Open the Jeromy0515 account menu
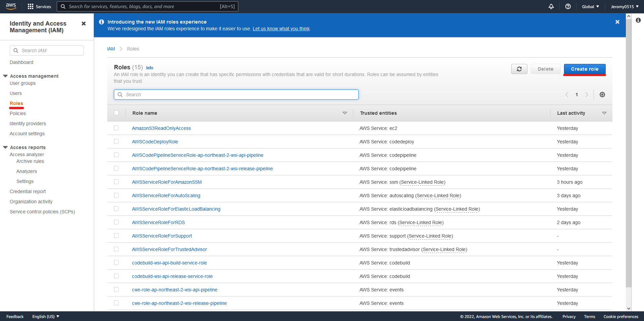 pyautogui.click(x=625, y=6)
